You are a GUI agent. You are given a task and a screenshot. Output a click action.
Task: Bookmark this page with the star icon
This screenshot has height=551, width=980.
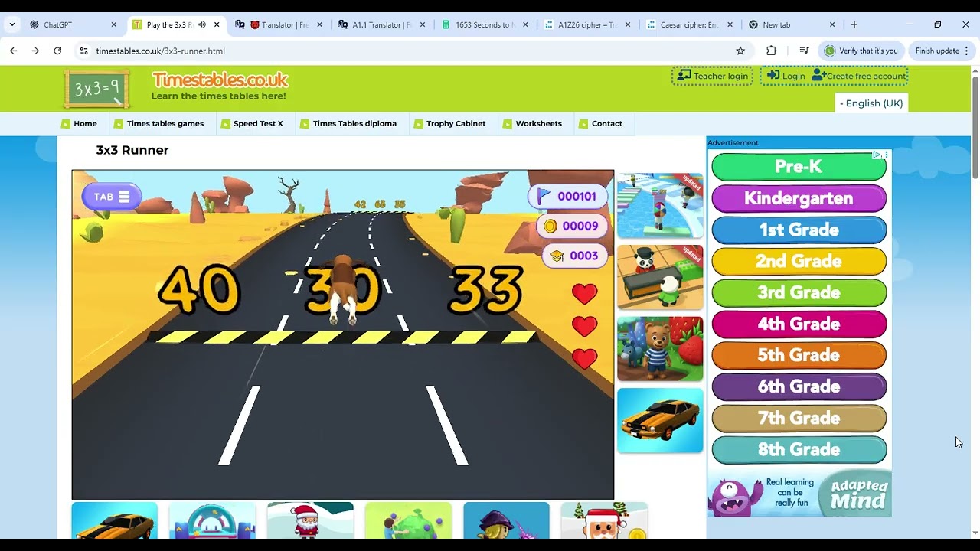coord(740,51)
